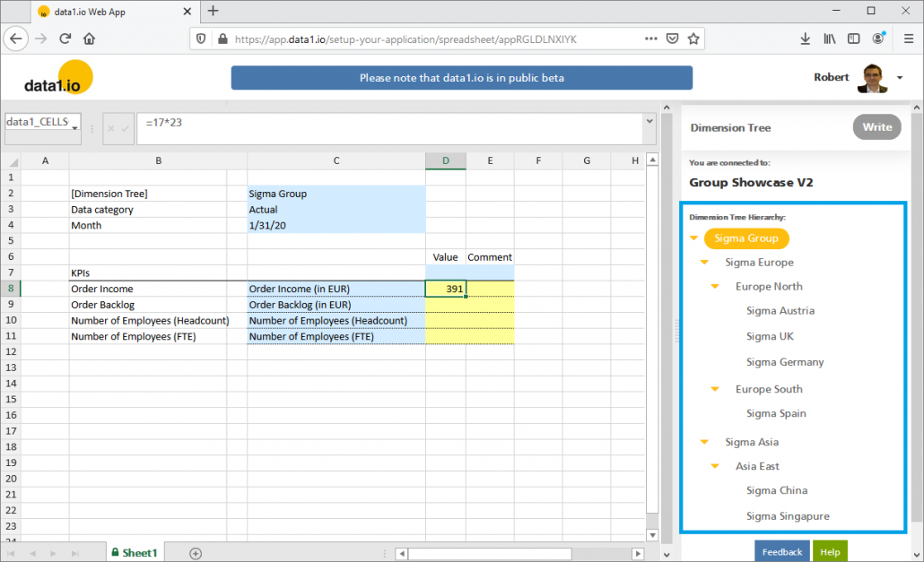
Task: Click the formula bar containing =17*23
Action: [390, 128]
